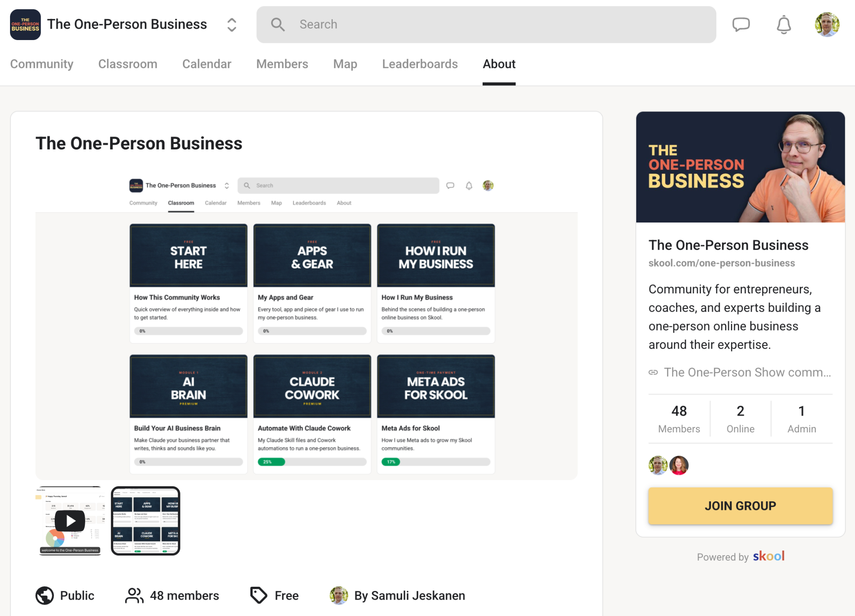Click the second member avatar in sidebar

(x=679, y=465)
